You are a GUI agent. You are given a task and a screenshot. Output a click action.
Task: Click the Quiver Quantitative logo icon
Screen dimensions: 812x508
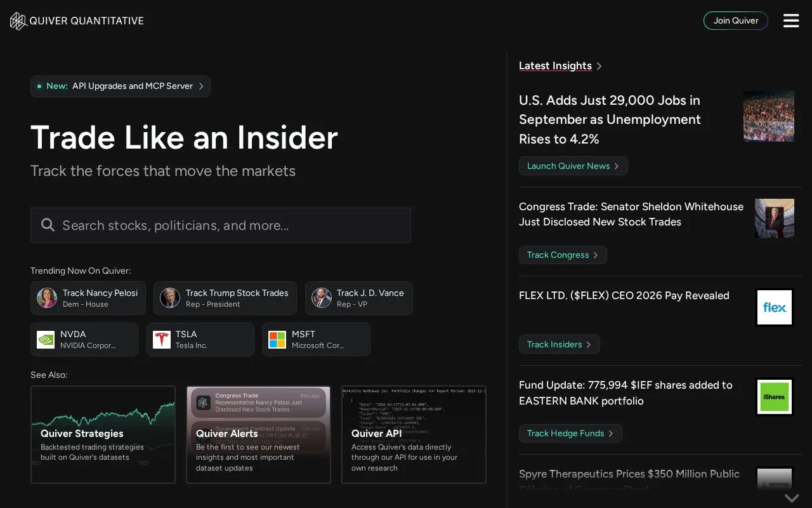18,21
